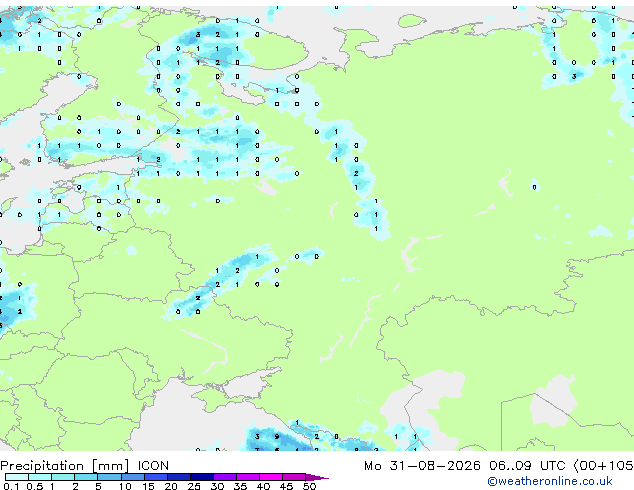634x490 pixels.
Task: Select the 40–45 mm magenta legend swatch
Action: pyautogui.click(x=271, y=477)
